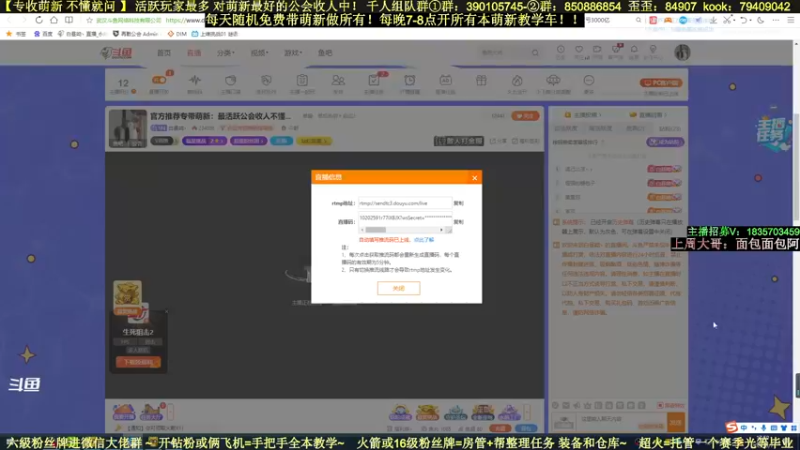
Task: Open the flame icon in the streamer toolbar
Action: [x=517, y=83]
